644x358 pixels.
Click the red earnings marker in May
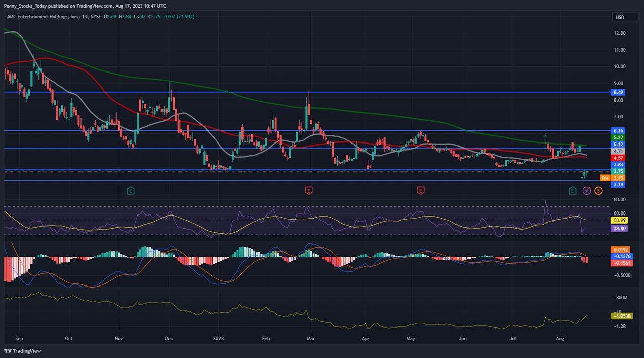[x=420, y=190]
